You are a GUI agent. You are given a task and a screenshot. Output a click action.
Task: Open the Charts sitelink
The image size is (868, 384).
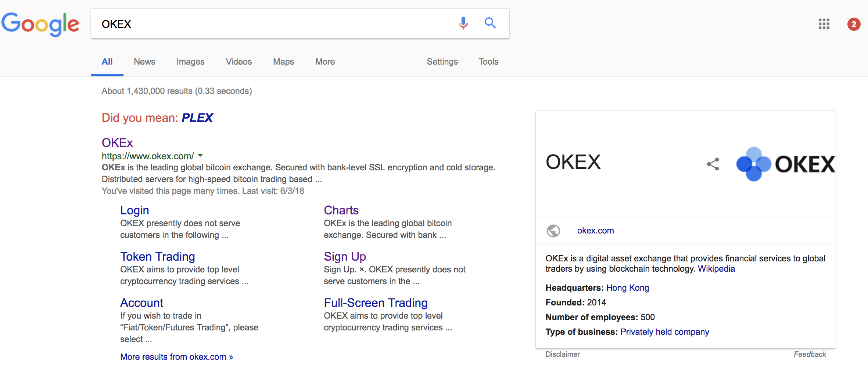pos(341,210)
